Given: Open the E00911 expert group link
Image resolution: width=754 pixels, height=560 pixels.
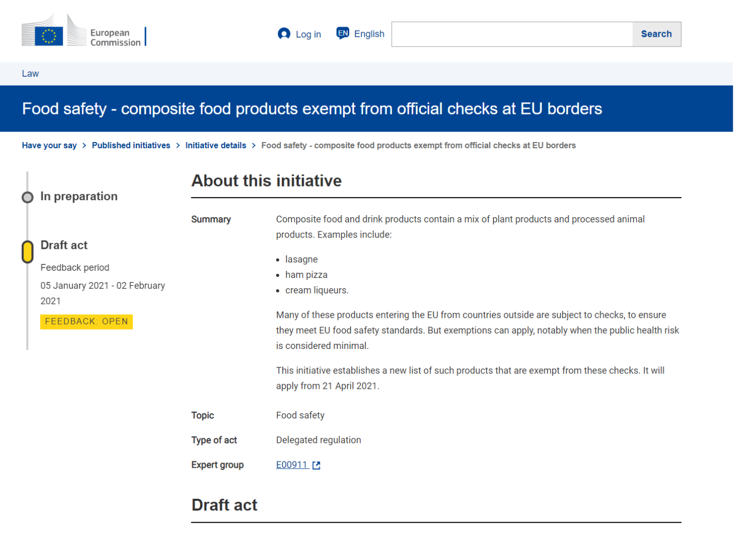Looking at the screenshot, I should click(x=292, y=465).
